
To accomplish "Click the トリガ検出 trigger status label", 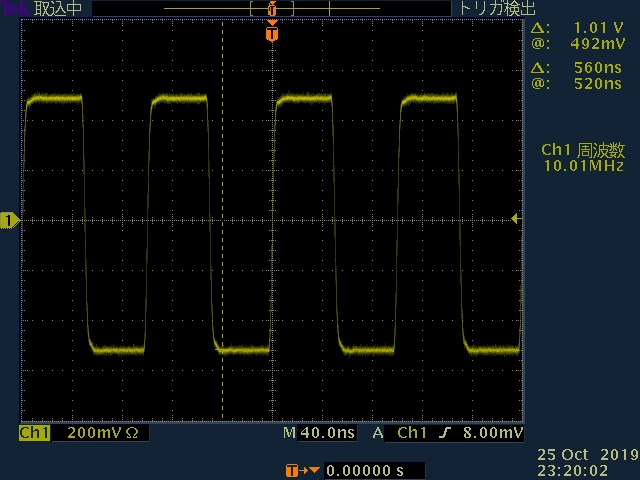I will point(497,8).
